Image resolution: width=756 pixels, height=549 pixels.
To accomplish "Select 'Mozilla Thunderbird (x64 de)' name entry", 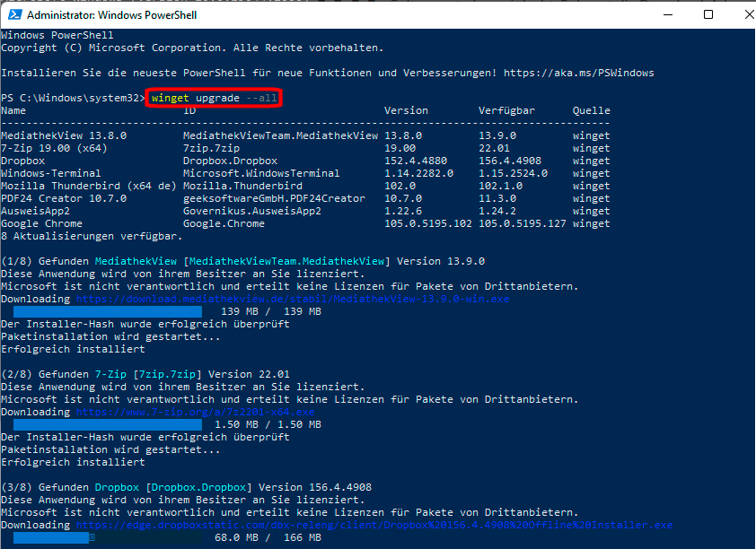I will pos(89,186).
